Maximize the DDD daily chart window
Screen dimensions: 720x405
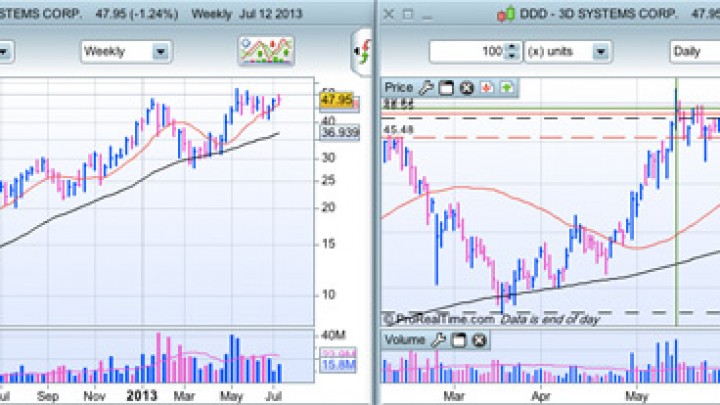tap(408, 14)
